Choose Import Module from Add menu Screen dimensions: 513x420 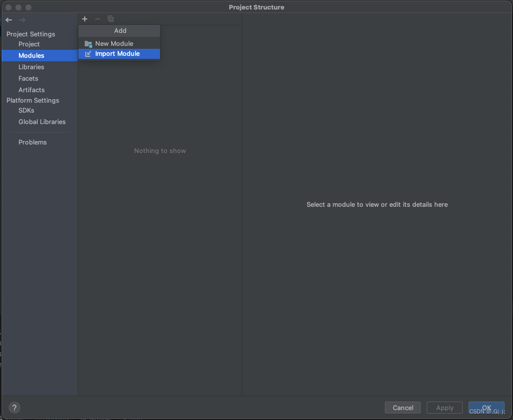119,54
